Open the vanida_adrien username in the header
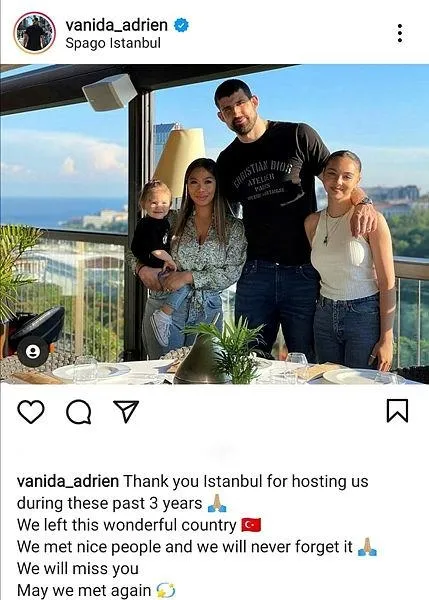429x600 pixels. [x=116, y=25]
